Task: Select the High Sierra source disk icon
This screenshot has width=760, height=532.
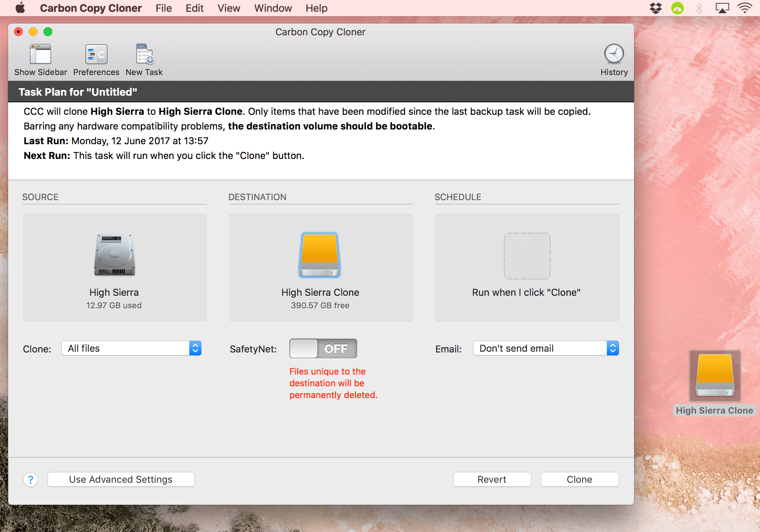Action: point(115,255)
